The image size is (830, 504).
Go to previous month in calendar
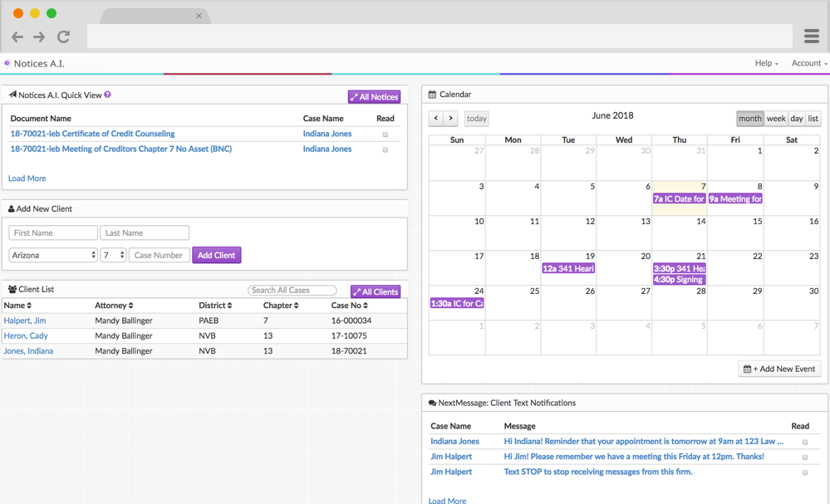click(x=435, y=119)
